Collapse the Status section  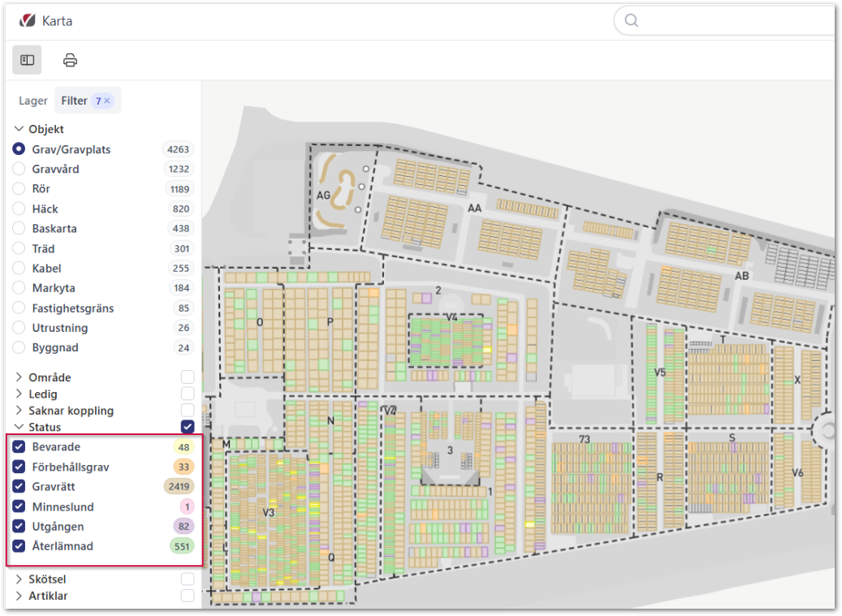(x=19, y=427)
